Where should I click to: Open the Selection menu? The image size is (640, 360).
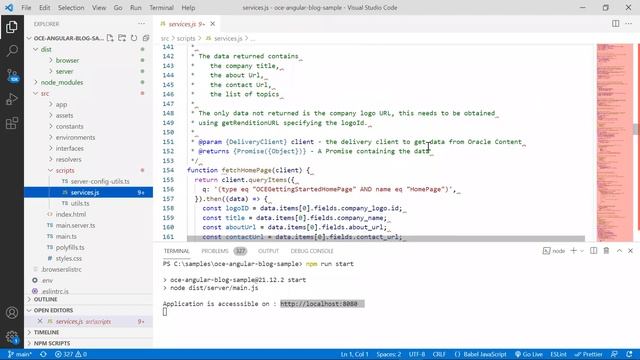click(x=71, y=8)
